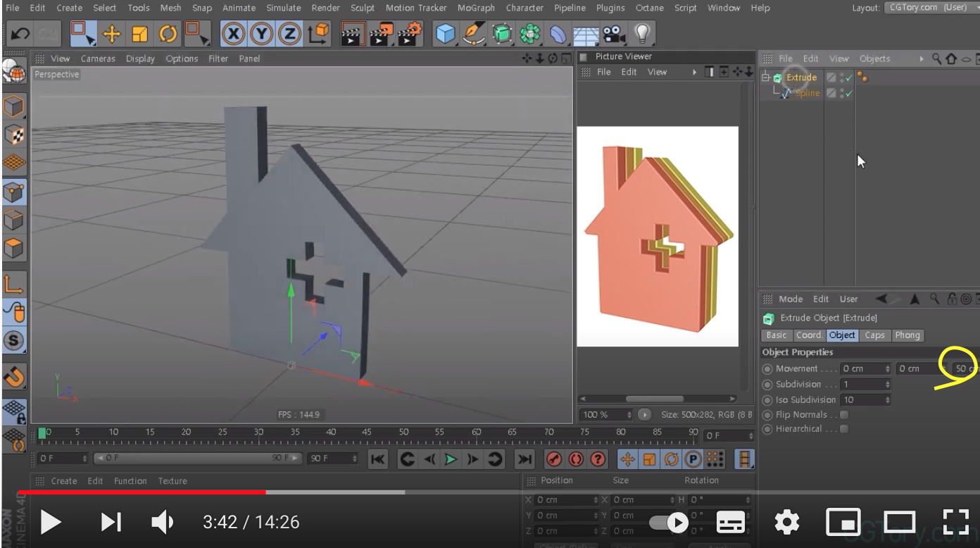
Task: Click Render to Picture Viewer icon
Action: (x=381, y=33)
